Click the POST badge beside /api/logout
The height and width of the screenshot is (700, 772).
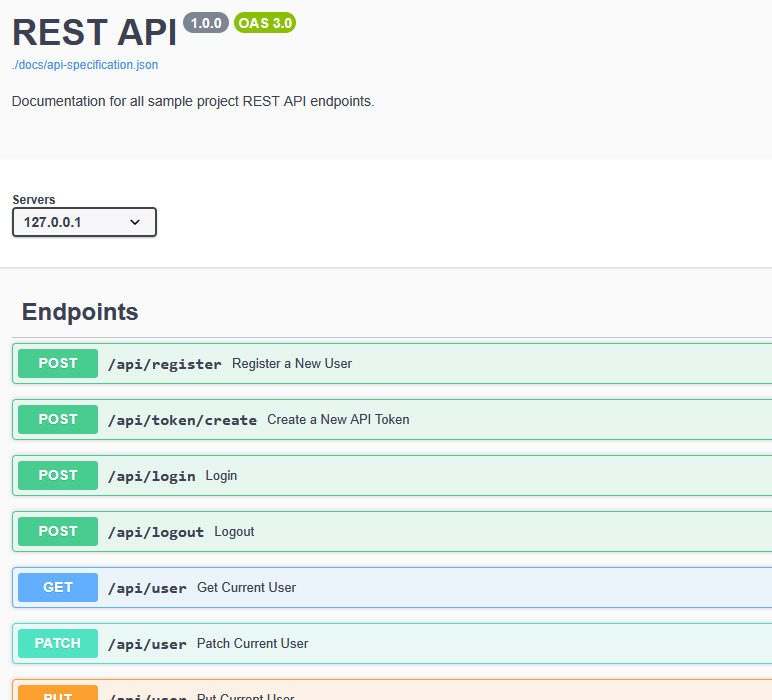[x=58, y=532]
